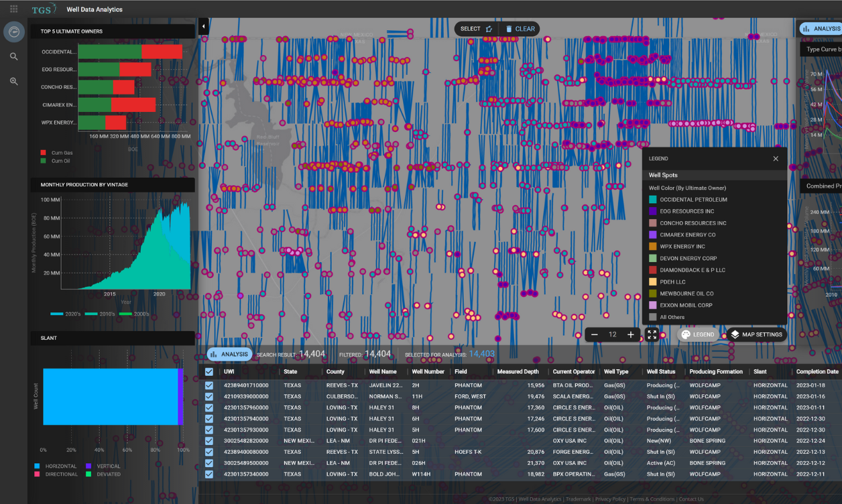Click the layers icon on MAP SETTINGS
Viewport: 842px width, 504px height.
737,334
